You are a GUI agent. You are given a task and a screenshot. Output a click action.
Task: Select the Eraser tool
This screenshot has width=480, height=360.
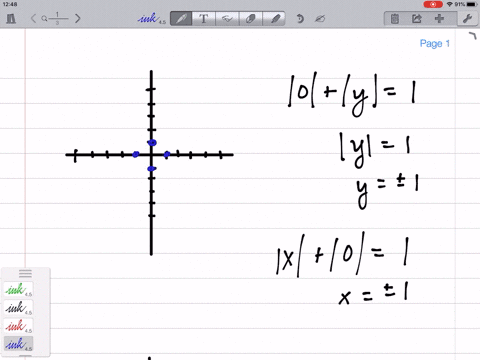pyautogui.click(x=250, y=18)
